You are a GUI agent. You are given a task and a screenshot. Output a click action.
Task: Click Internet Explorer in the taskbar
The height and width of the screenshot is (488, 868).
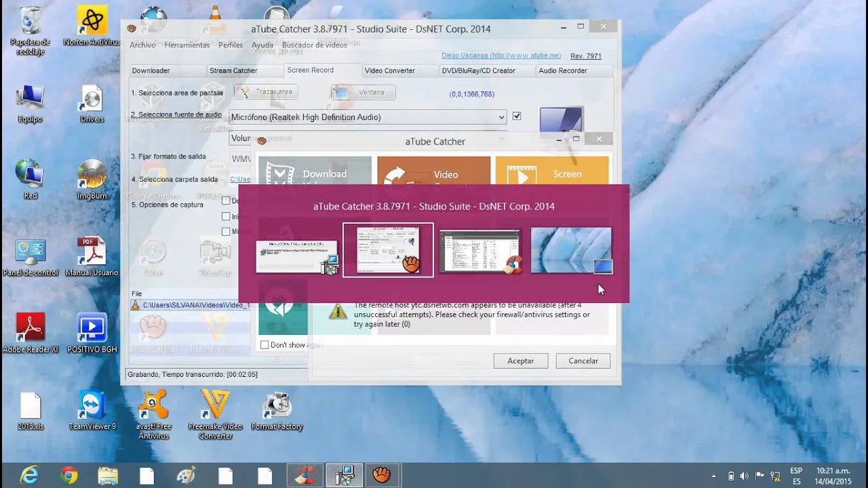coord(29,475)
